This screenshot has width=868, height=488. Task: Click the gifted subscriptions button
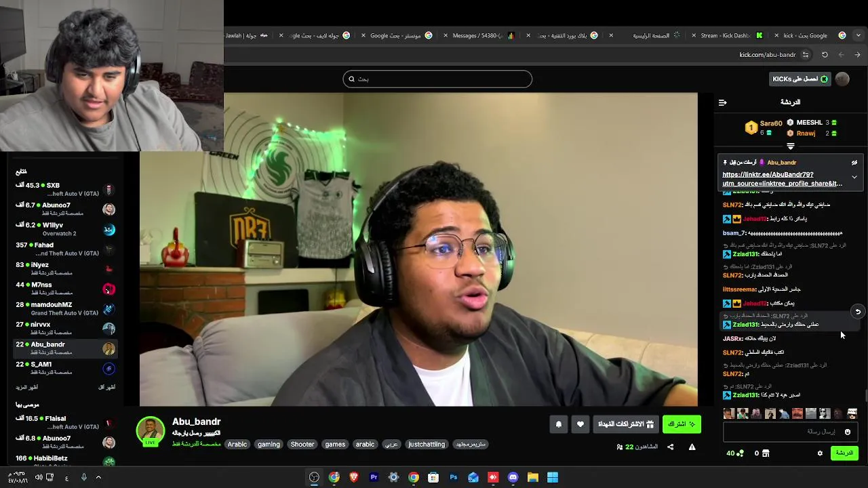pyautogui.click(x=625, y=424)
